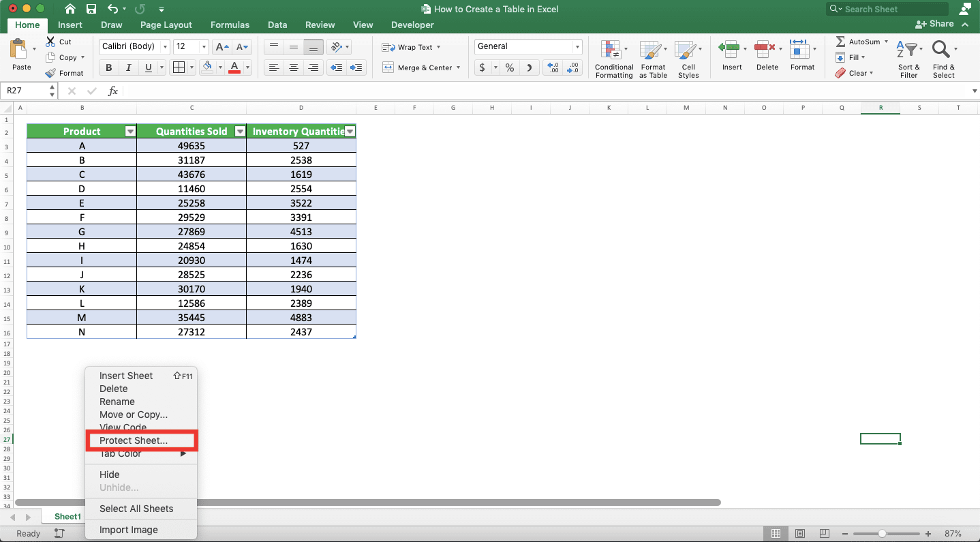
Task: Align text left
Action: point(274,67)
